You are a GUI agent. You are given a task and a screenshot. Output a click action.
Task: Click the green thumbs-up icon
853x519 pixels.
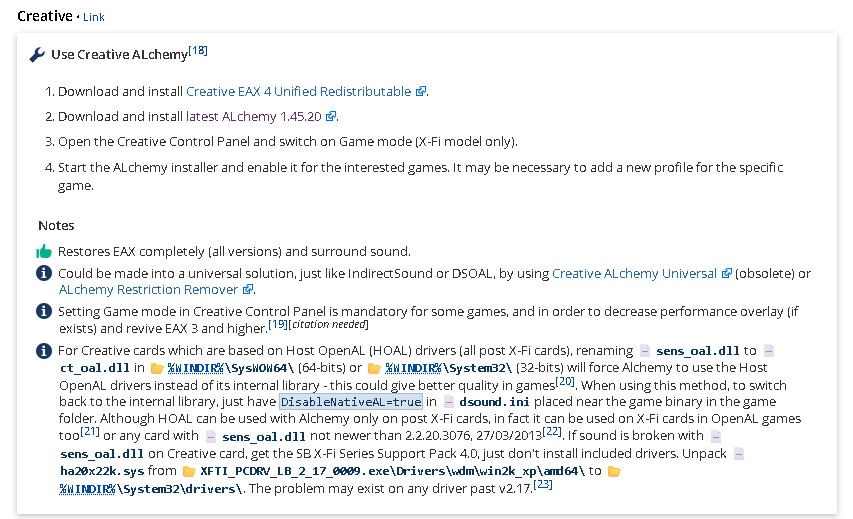click(44, 251)
